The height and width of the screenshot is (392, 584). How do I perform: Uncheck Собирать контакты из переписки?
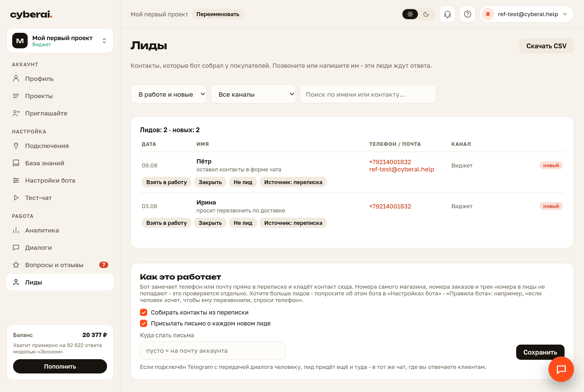coord(144,312)
